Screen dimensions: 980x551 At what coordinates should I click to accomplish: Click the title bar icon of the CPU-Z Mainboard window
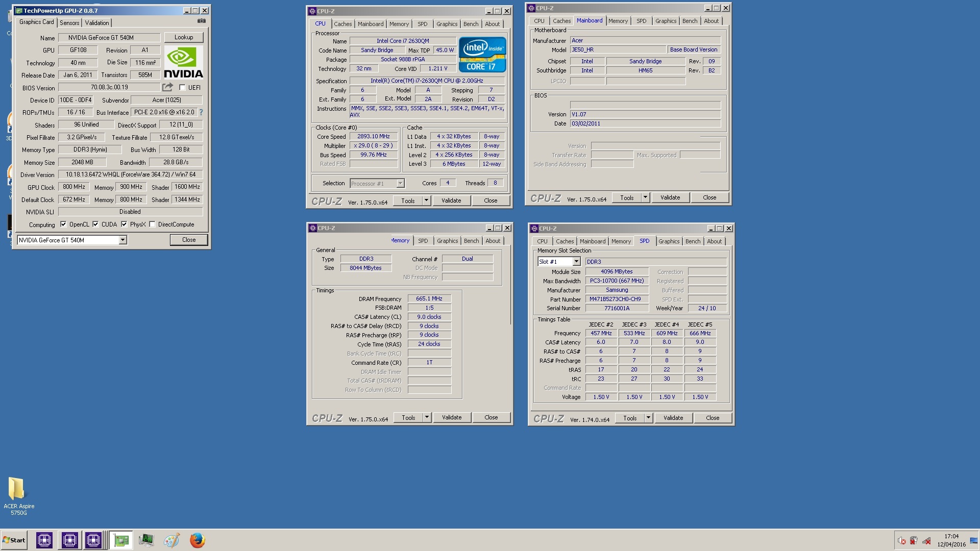(531, 8)
